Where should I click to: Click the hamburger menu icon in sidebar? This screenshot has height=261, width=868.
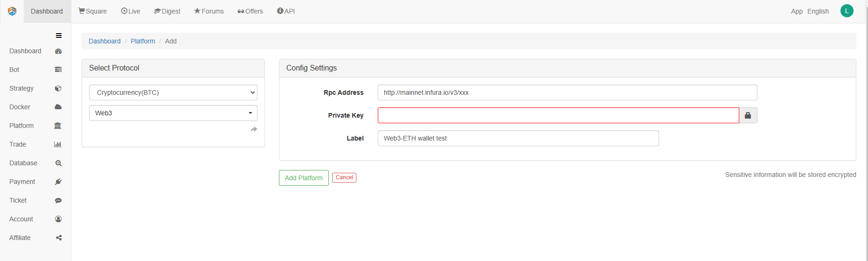[59, 35]
